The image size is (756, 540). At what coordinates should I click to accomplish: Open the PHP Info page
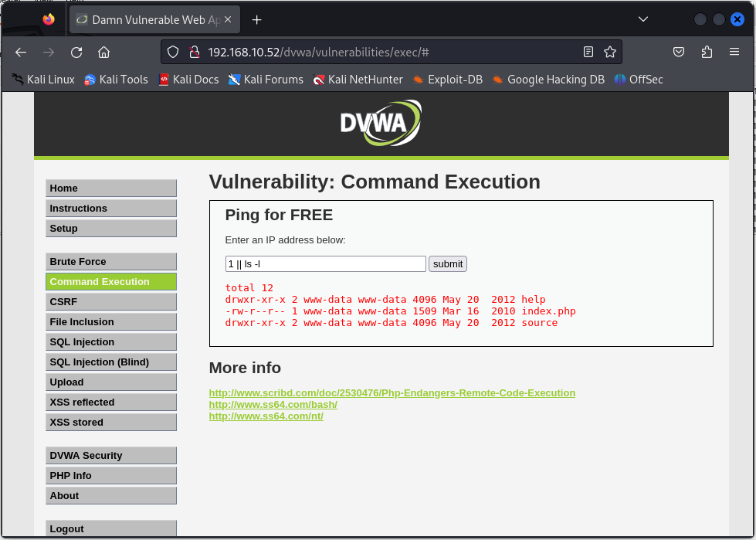[111, 476]
